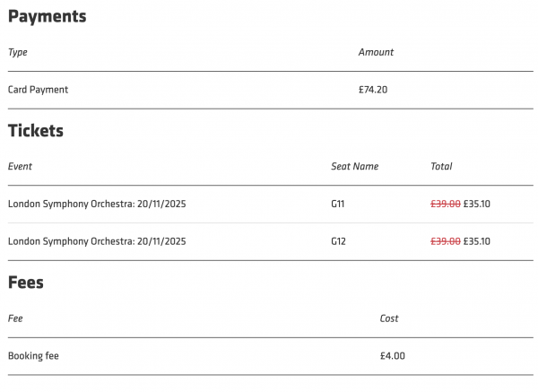Click the discounted £35.10 total for G12

[x=477, y=241]
